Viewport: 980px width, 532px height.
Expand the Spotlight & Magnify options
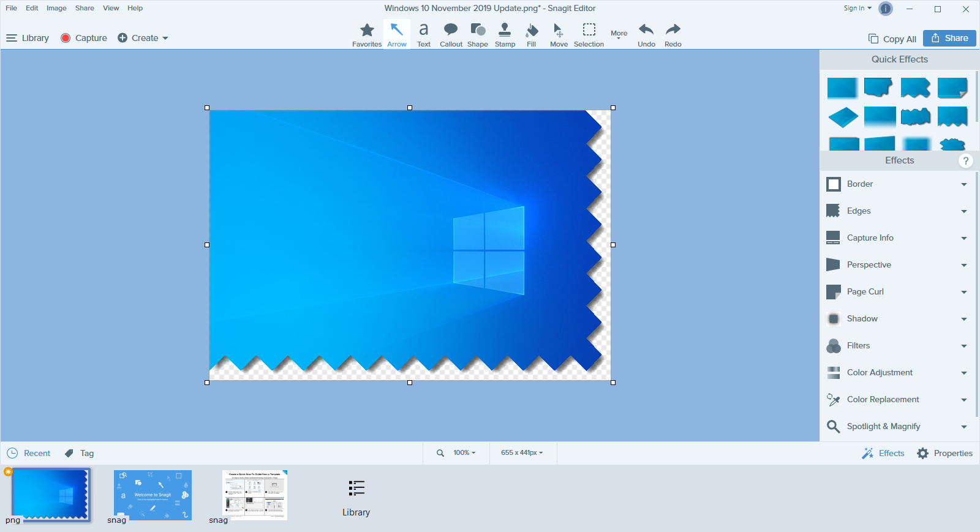(964, 427)
